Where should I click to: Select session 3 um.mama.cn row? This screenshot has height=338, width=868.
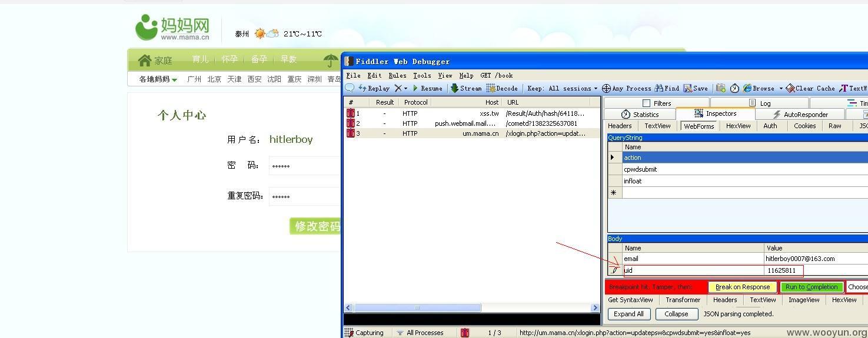point(472,133)
